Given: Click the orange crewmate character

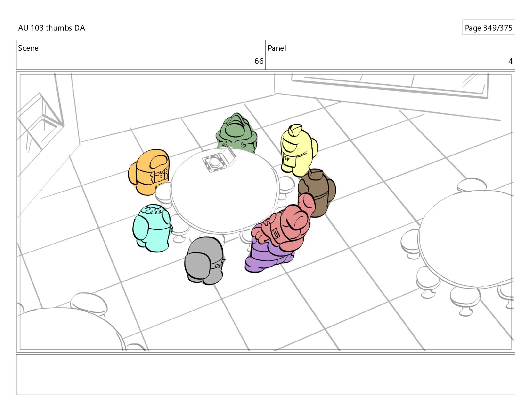Looking at the screenshot, I should tap(149, 172).
